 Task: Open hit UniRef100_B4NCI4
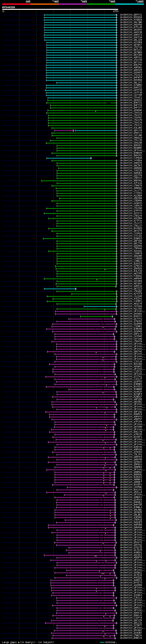[x=131, y=638]
